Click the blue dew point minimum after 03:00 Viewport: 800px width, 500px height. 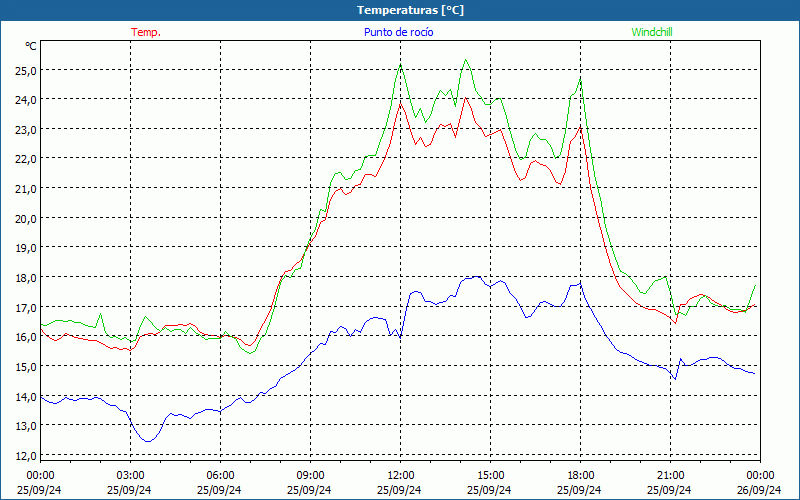(148, 441)
